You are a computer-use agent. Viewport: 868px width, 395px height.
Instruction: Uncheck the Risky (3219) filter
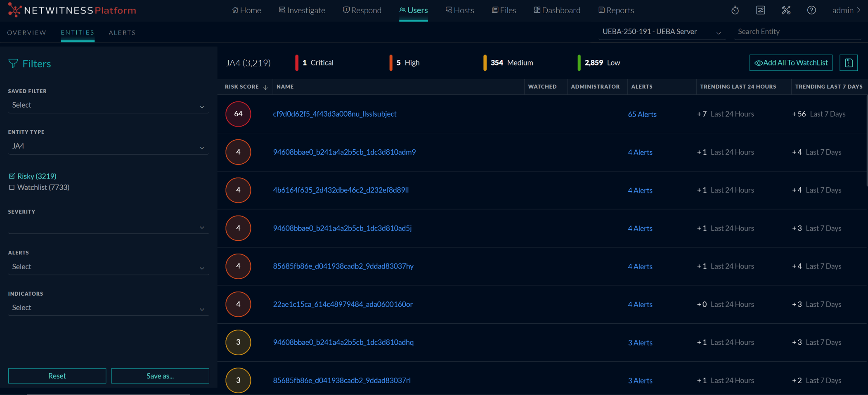coord(12,176)
